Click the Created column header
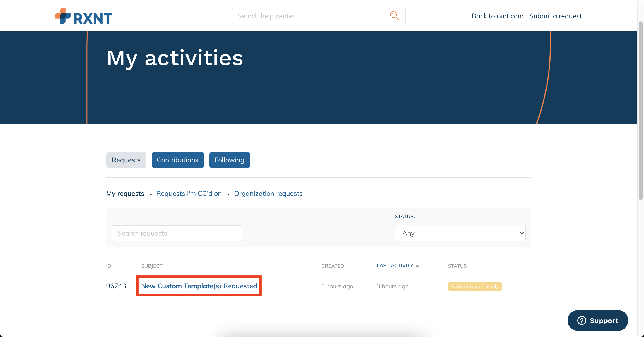This screenshot has width=644, height=337. 333,266
